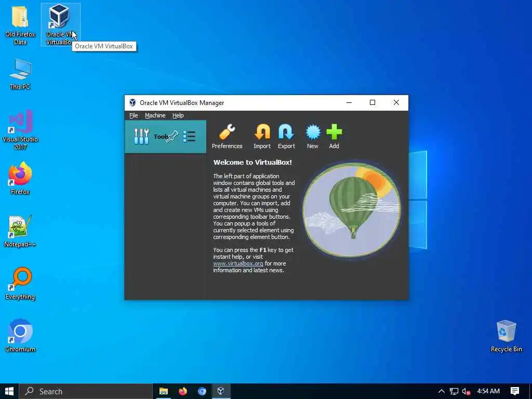Select Old Firefox Data desktop folder
The width and height of the screenshot is (532, 399).
(20, 25)
